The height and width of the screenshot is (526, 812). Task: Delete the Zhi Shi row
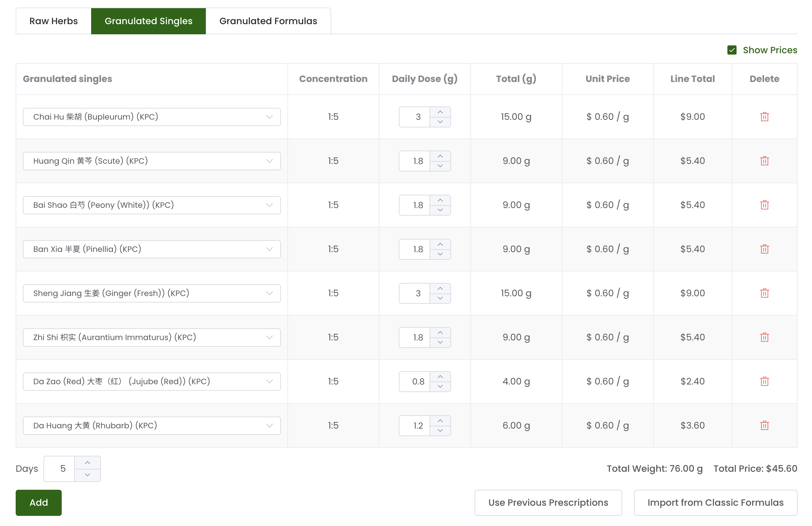[765, 337]
